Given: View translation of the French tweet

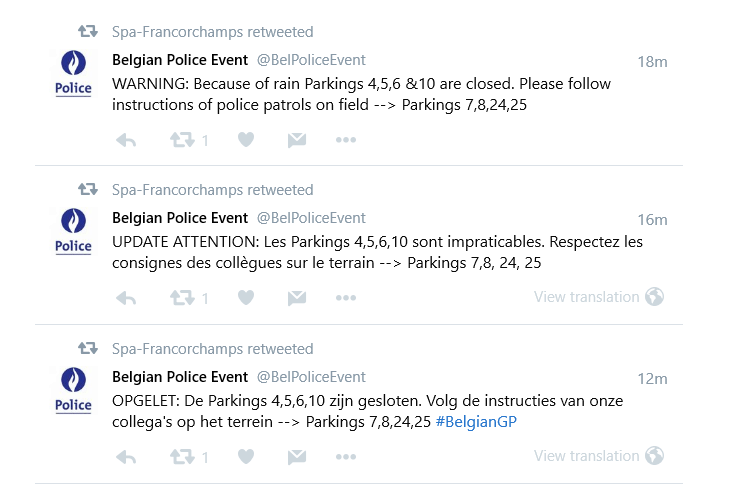Looking at the screenshot, I should (x=587, y=297).
